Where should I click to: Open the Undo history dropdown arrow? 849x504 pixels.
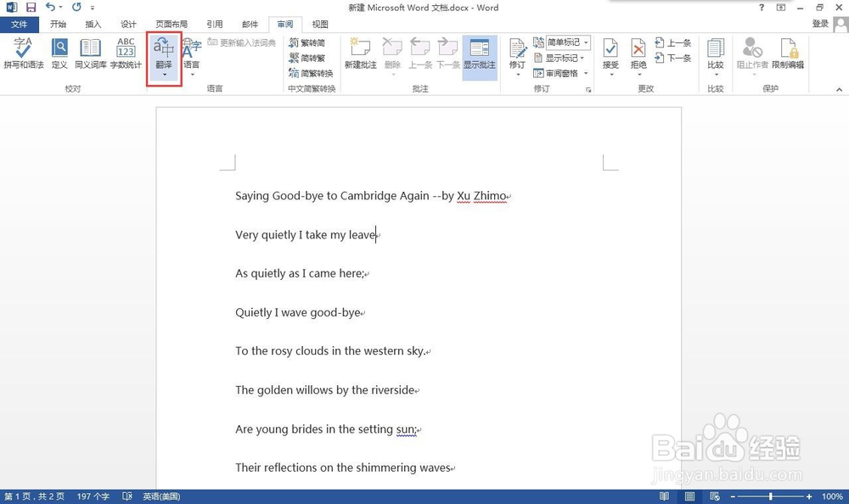[x=60, y=8]
